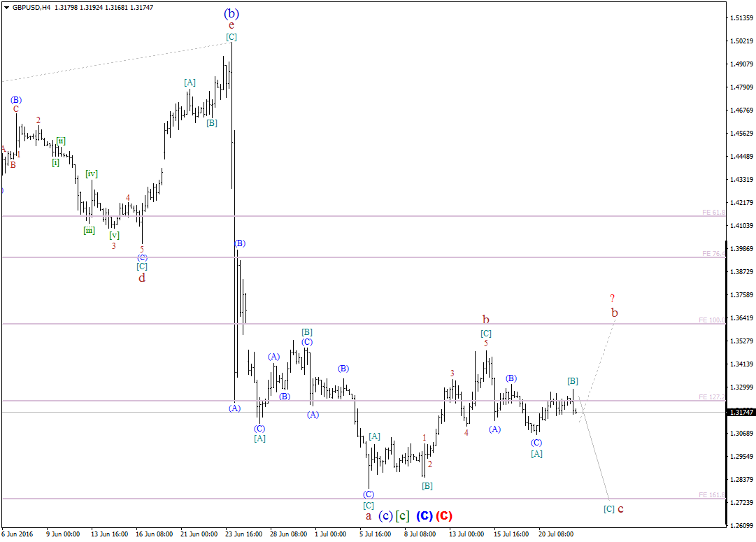Click the 1.32999 price scale value

coord(741,387)
